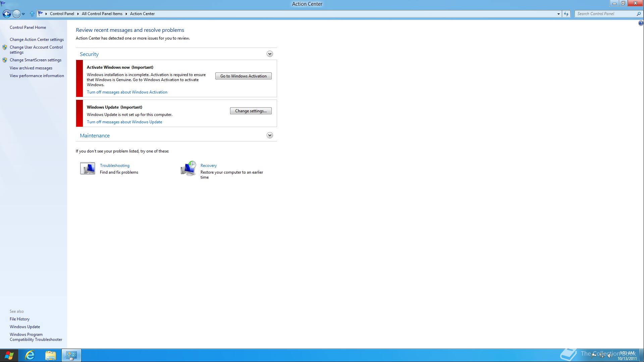Screen dimensions: 644x362
Task: Refresh the Action Center page
Action: [566, 14]
